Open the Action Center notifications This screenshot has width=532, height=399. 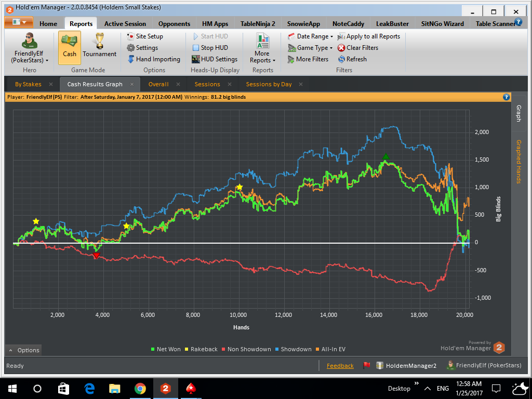[x=496, y=388]
